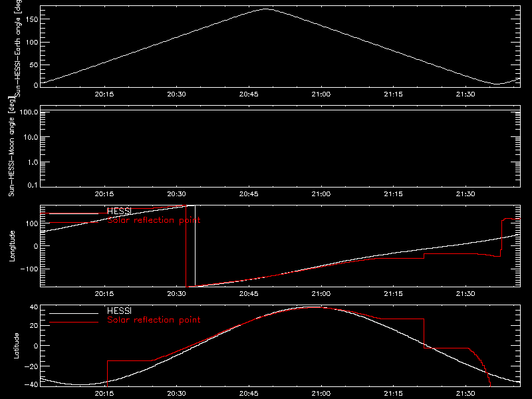Click the '40' tick on Latitude plot
The width and height of the screenshot is (532, 399).
click(34, 307)
